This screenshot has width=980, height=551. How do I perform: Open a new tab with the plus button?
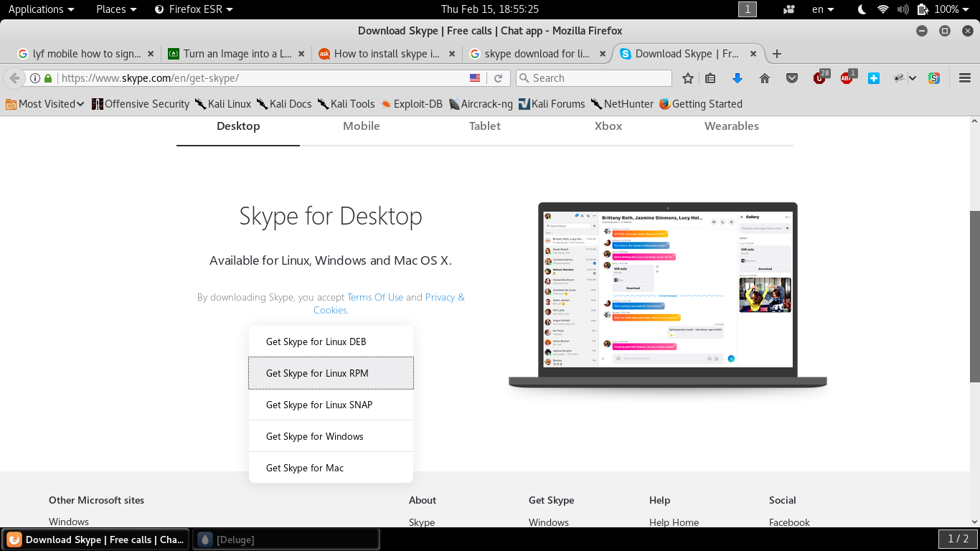pyautogui.click(x=776, y=54)
